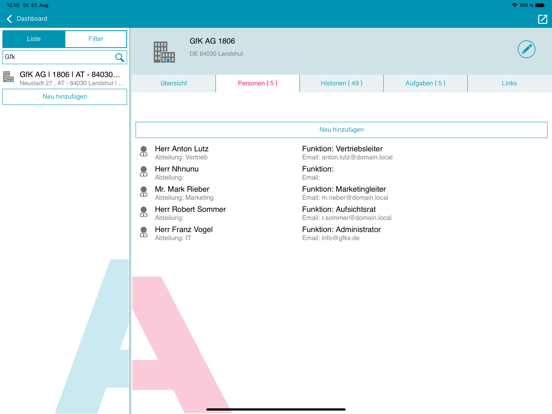Click Funktion: Marketingleiter
The width and height of the screenshot is (552, 414).
tap(344, 189)
